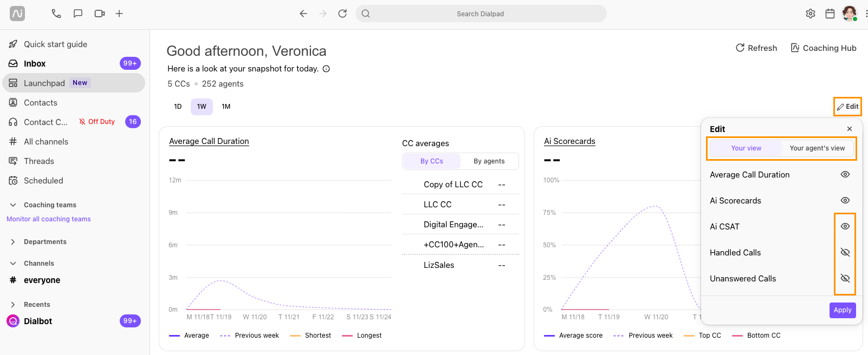Toggle Bottom CC legend entry
The width and height of the screenshot is (868, 355).
tap(756, 336)
